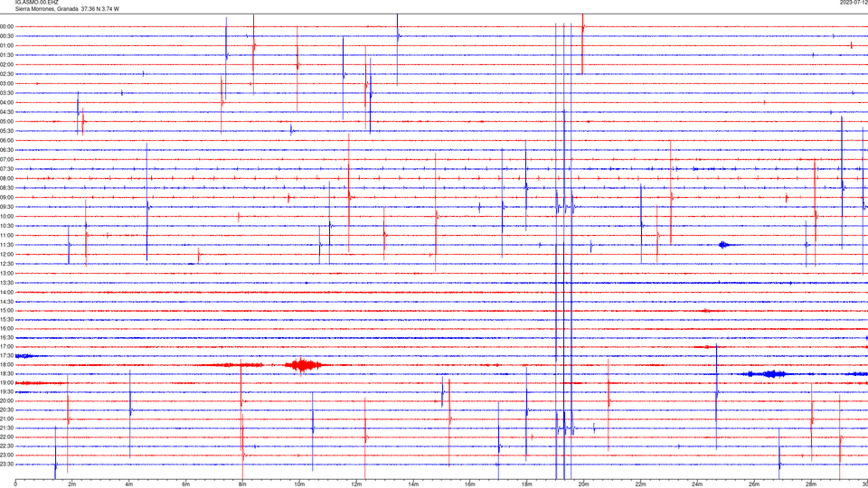Select the 14:00 time row label

tap(6, 292)
